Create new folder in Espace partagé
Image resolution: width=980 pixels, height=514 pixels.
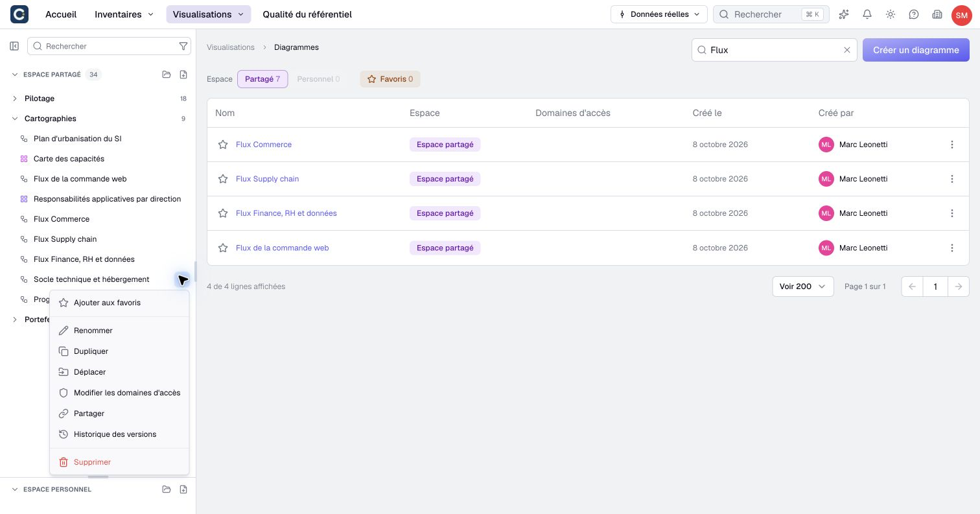pos(167,75)
